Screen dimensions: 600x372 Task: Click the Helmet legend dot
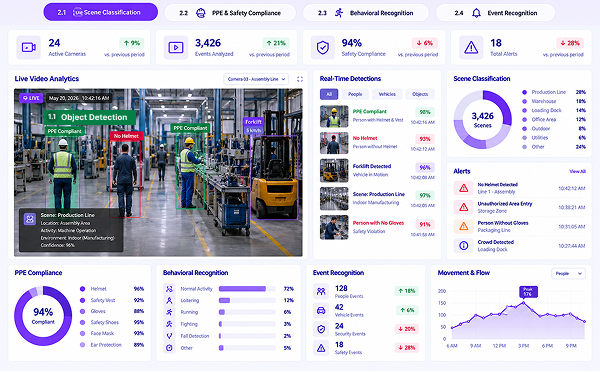point(82,289)
